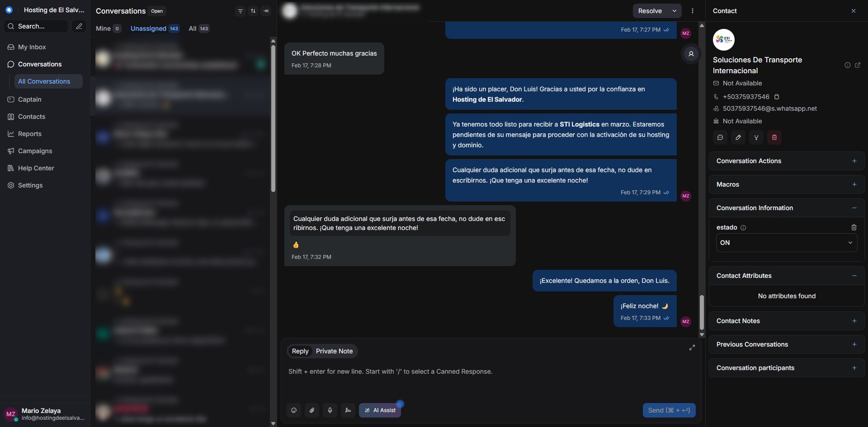Viewport: 868px width, 427px height.
Task: Open Reports in the sidebar
Action: tap(30, 134)
